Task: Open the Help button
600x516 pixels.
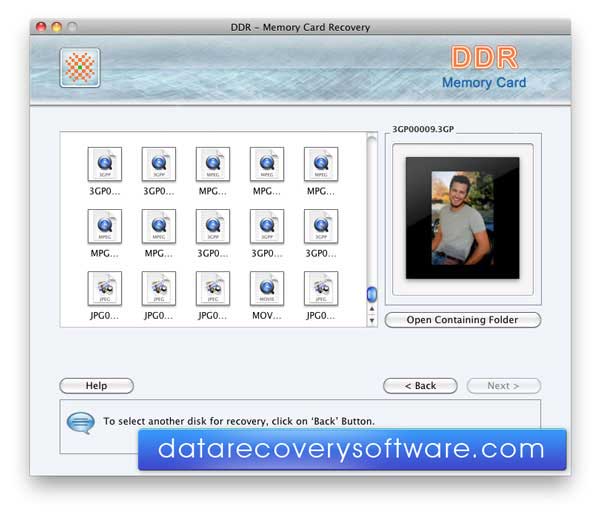Action: pos(96,385)
